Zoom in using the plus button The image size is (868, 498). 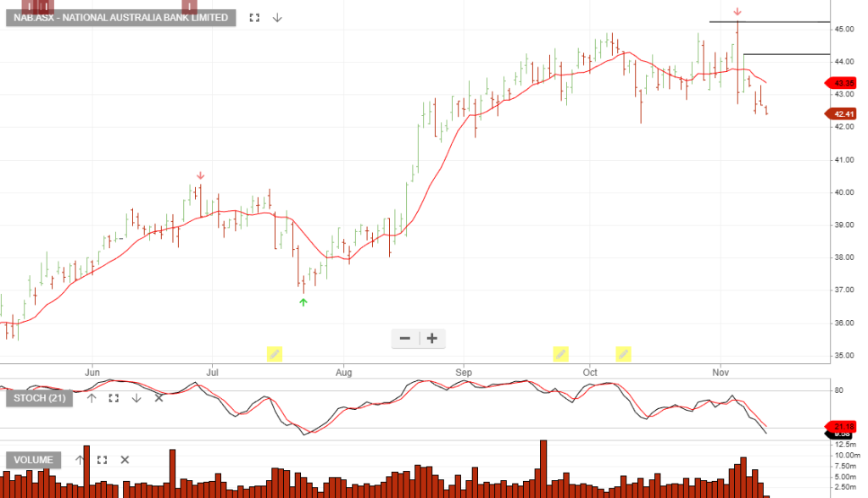431,339
